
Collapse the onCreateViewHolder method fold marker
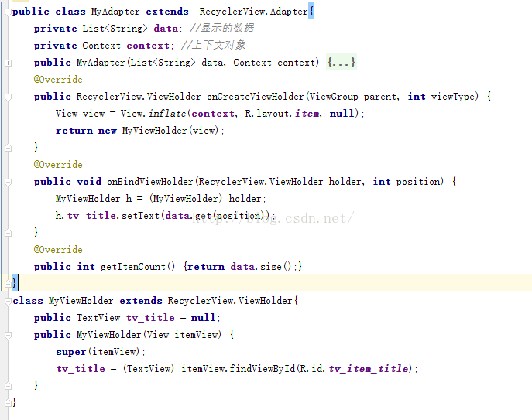8,97
